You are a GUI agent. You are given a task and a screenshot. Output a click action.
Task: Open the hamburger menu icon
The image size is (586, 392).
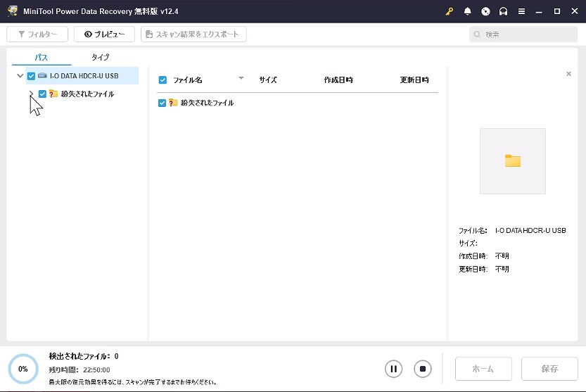521,11
